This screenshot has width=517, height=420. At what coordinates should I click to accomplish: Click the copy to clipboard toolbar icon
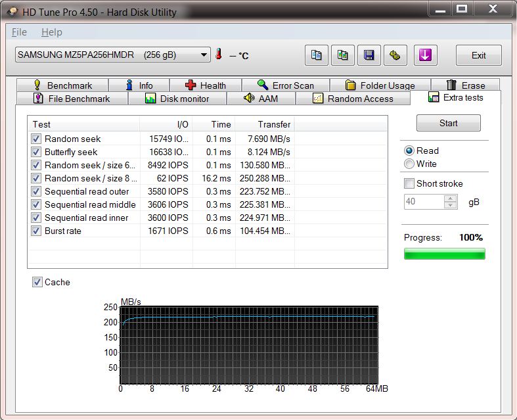pyautogui.click(x=317, y=55)
